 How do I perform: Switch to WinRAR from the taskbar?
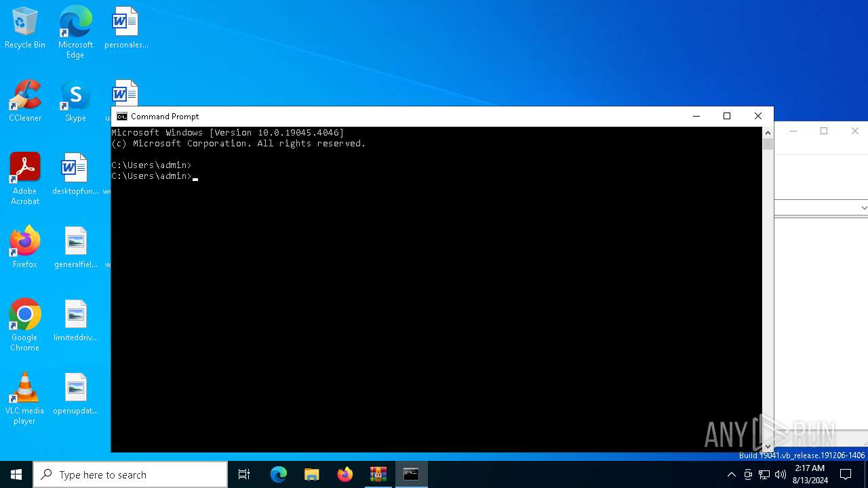tap(378, 474)
